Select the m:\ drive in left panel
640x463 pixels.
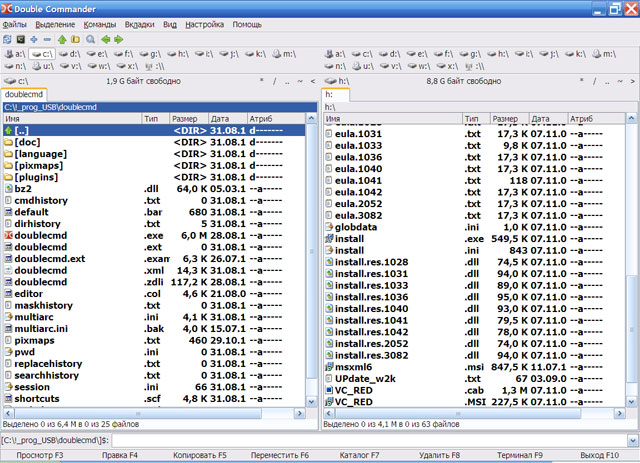point(282,53)
